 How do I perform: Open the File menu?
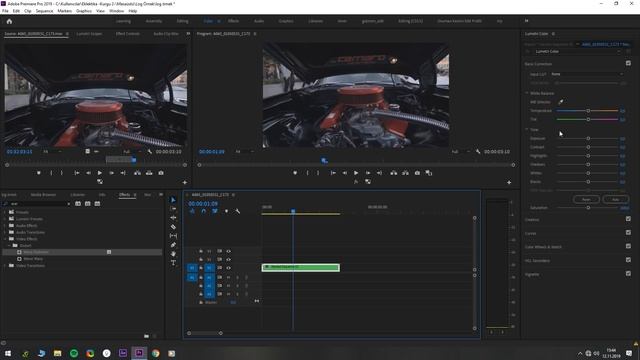(x=5, y=11)
